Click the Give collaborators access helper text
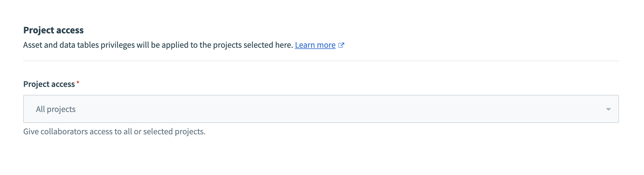 click(114, 132)
